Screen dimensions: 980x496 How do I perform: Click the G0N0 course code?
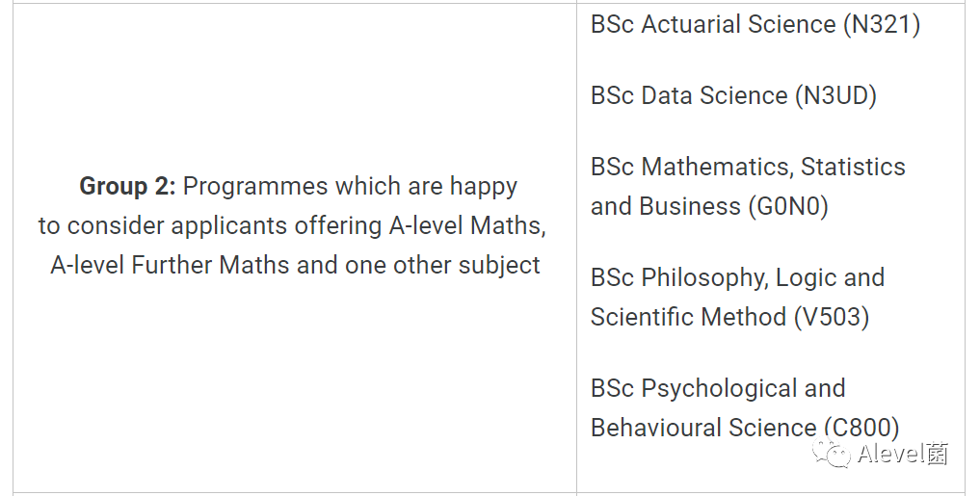pyautogui.click(x=788, y=206)
